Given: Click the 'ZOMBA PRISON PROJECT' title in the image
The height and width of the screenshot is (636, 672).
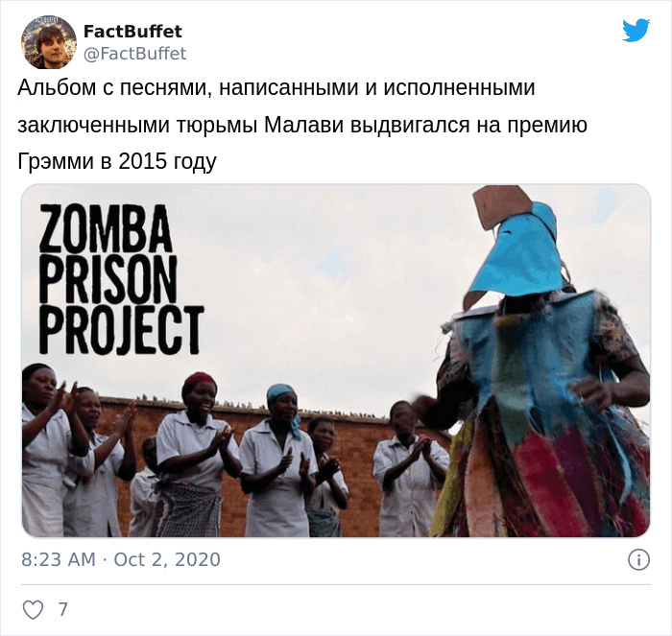Looking at the screenshot, I should click(x=121, y=279).
